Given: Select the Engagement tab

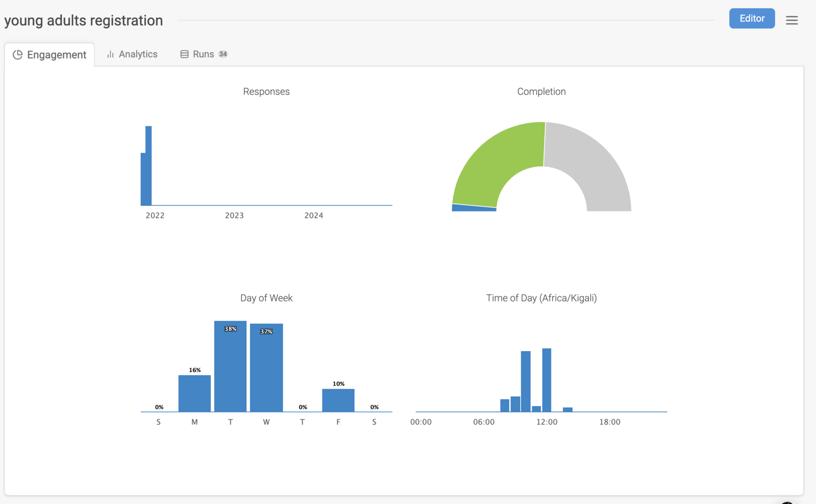Looking at the screenshot, I should [49, 55].
